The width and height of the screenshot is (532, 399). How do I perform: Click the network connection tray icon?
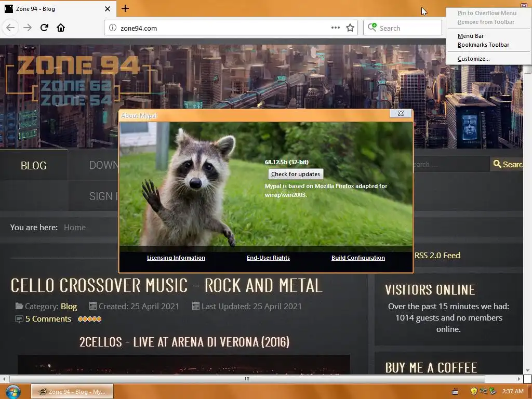click(483, 391)
